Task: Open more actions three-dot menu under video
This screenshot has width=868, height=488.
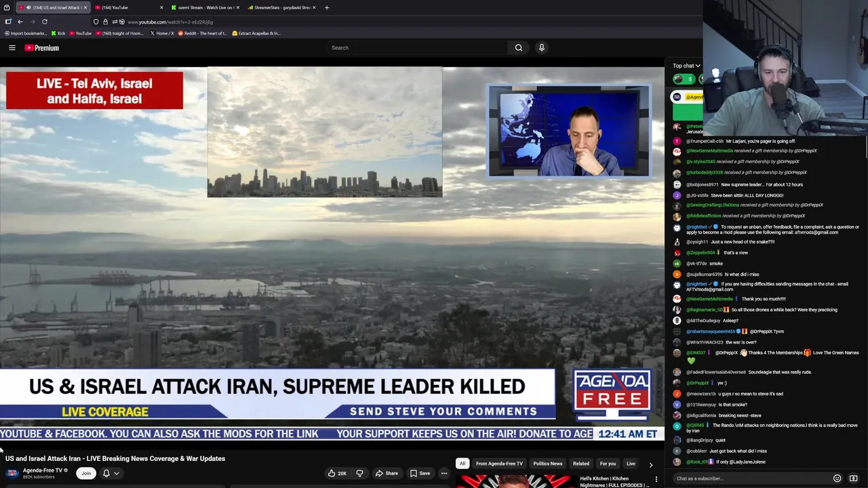Action: click(444, 473)
